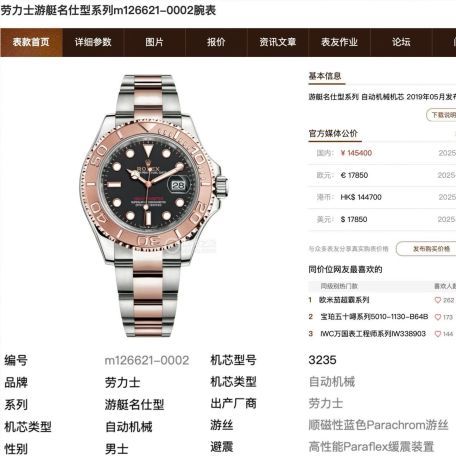Go to the 报价 tab
The image size is (456, 456).
(x=216, y=42)
